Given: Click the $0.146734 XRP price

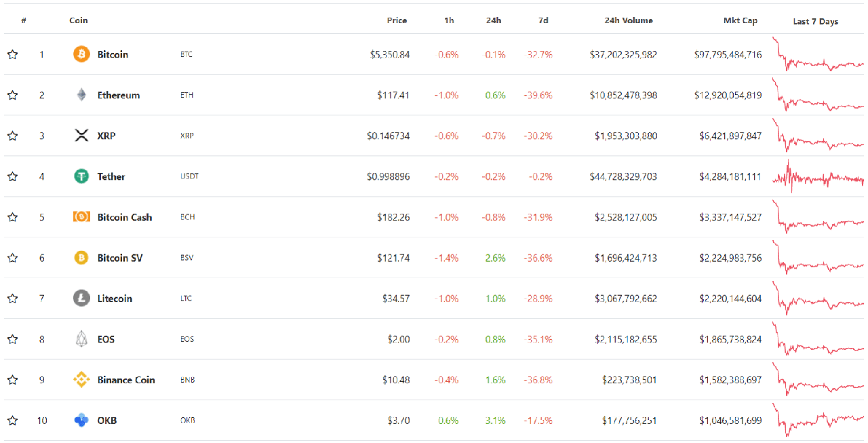Looking at the screenshot, I should pos(389,136).
